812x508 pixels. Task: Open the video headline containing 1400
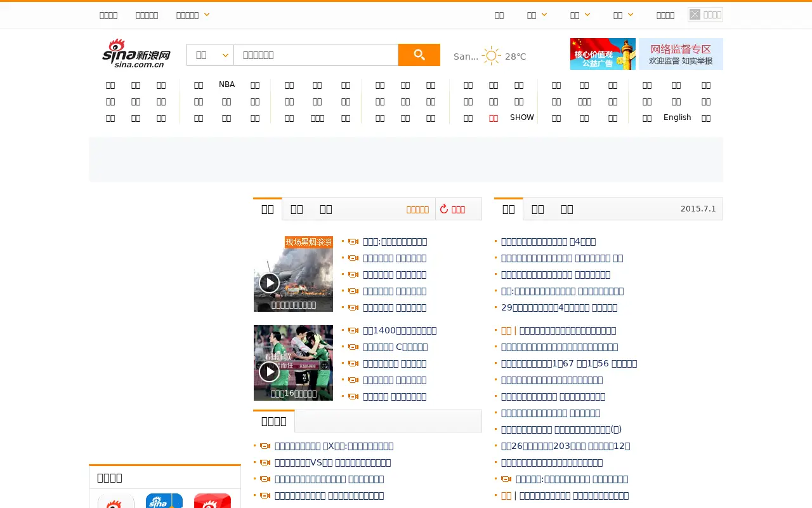[x=400, y=330]
